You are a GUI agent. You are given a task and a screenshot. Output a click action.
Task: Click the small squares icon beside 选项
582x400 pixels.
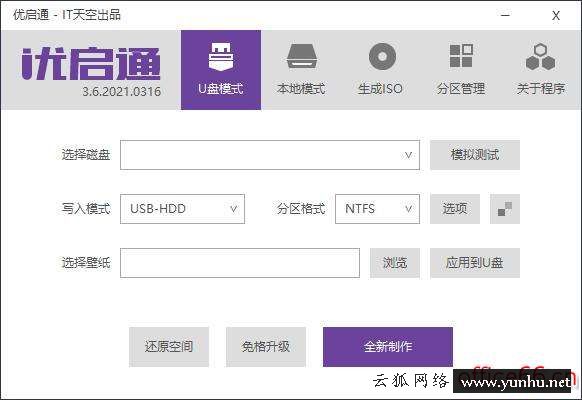click(x=505, y=209)
